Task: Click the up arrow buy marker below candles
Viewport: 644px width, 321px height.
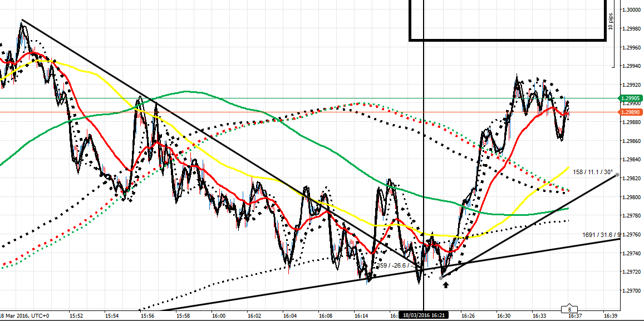Action: coord(446,285)
